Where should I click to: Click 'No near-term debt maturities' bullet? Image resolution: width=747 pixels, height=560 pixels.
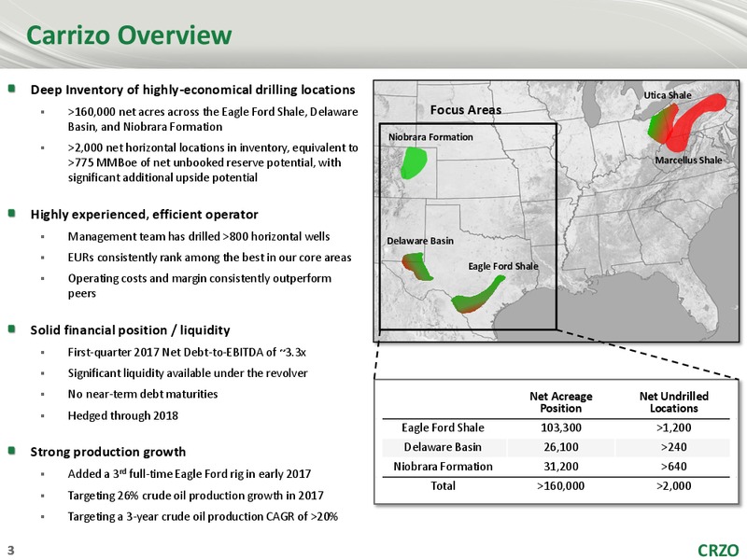[x=143, y=394]
